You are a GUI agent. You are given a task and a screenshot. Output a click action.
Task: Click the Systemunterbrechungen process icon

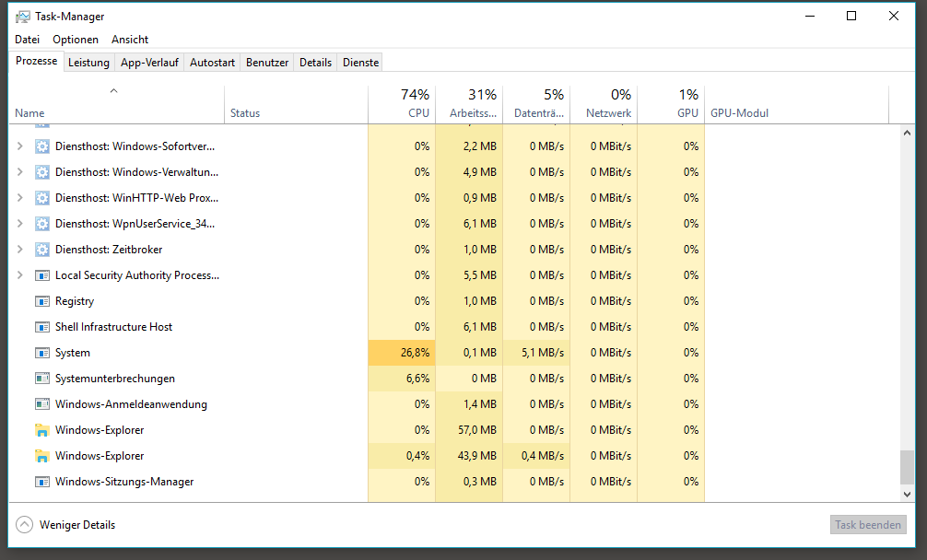coord(42,379)
